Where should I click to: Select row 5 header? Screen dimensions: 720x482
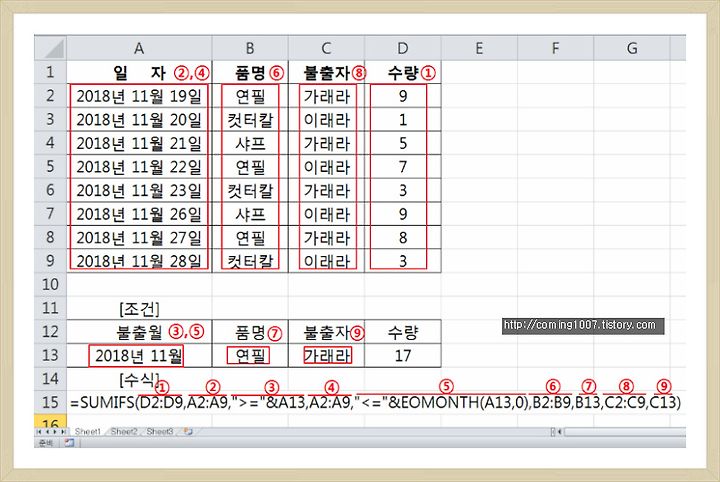[50, 166]
